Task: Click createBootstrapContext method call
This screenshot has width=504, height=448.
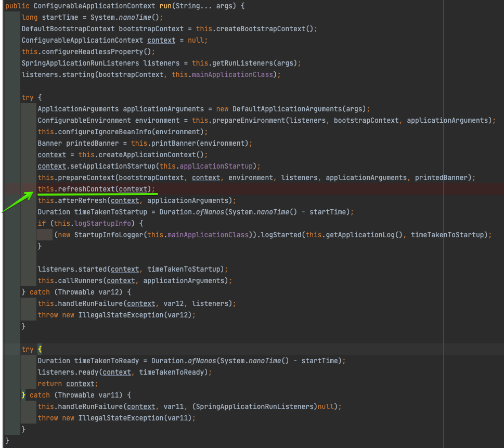Action: coord(261,29)
